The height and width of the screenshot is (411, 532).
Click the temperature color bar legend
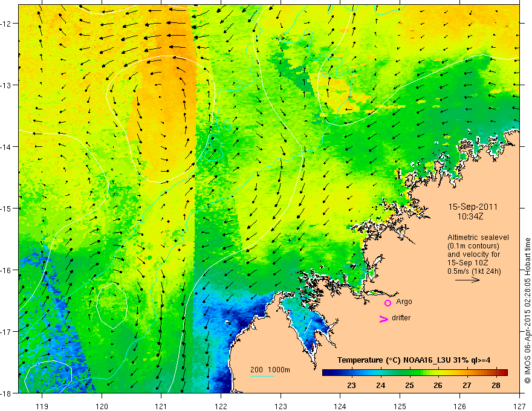tap(415, 372)
